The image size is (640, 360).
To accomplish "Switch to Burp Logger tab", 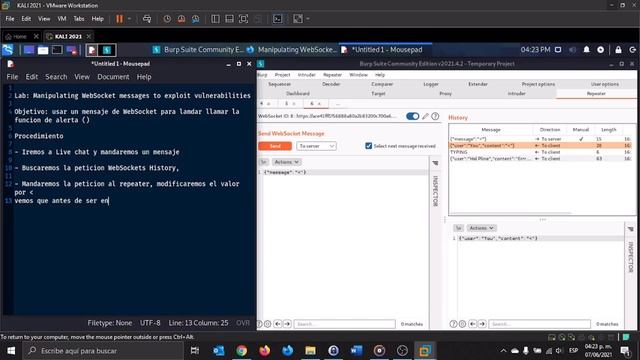I will pyautogui.click(x=431, y=84).
